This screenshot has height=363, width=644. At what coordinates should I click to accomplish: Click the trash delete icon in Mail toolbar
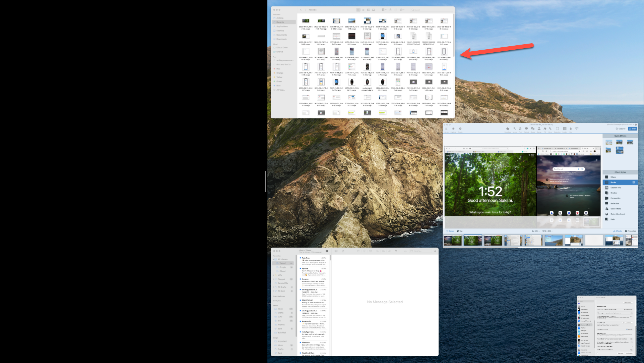[x=364, y=251]
